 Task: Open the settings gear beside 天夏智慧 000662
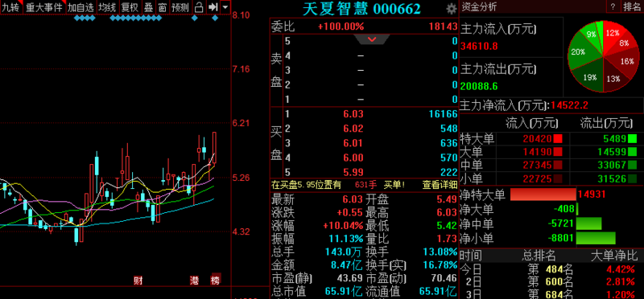coord(452,8)
